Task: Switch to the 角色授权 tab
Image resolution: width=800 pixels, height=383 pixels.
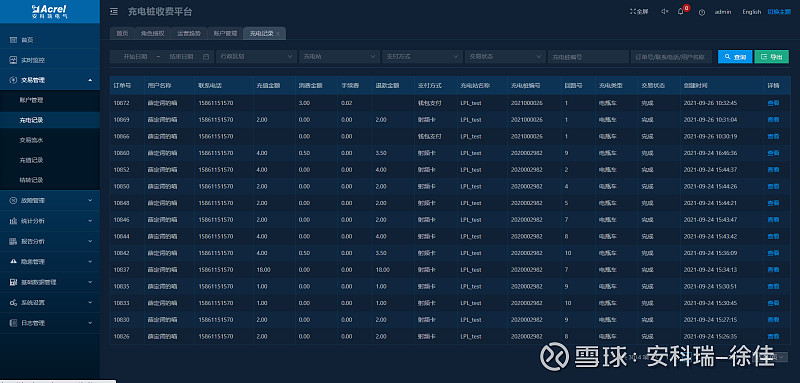Action: 152,34
